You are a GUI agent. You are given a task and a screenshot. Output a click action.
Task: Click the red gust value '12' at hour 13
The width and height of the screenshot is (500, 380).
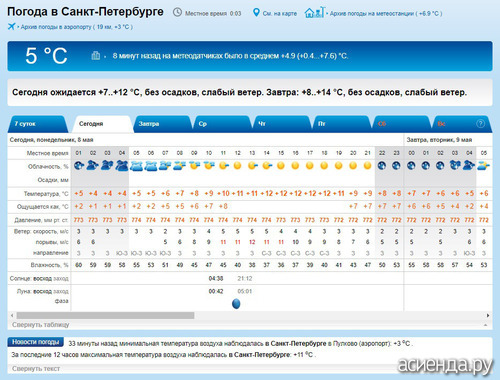coord(252,242)
